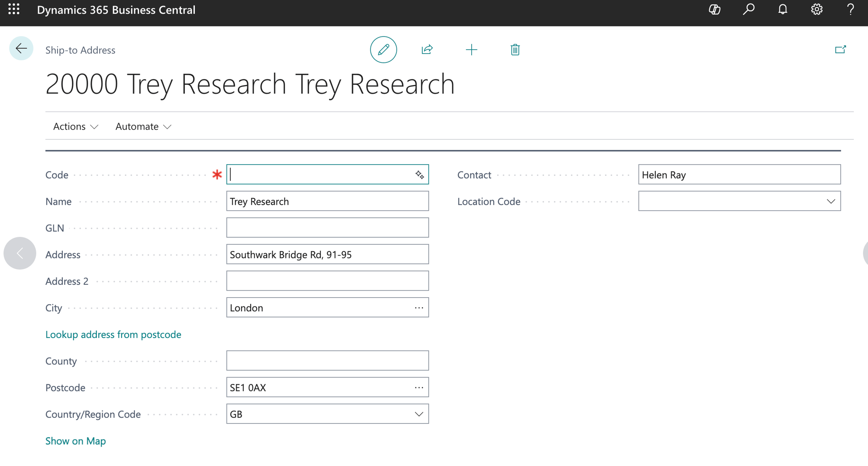Click the Address field Southwark Bridge Rd
The image size is (868, 466).
(327, 254)
